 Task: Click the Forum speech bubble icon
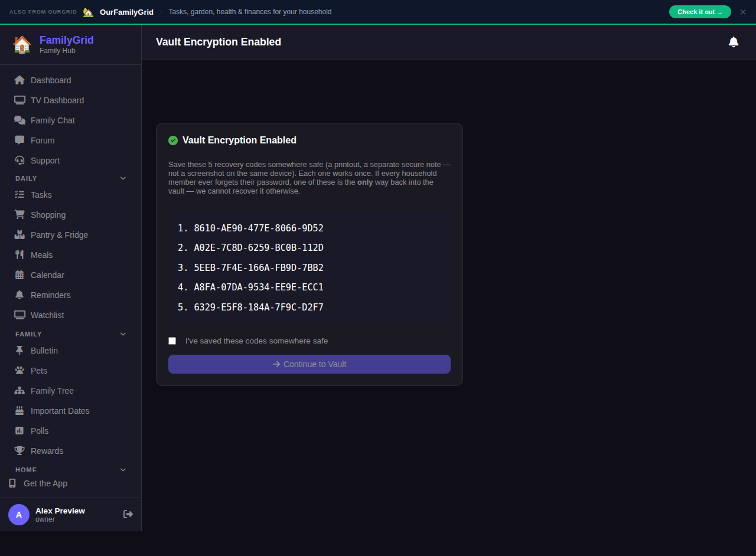click(x=19, y=140)
